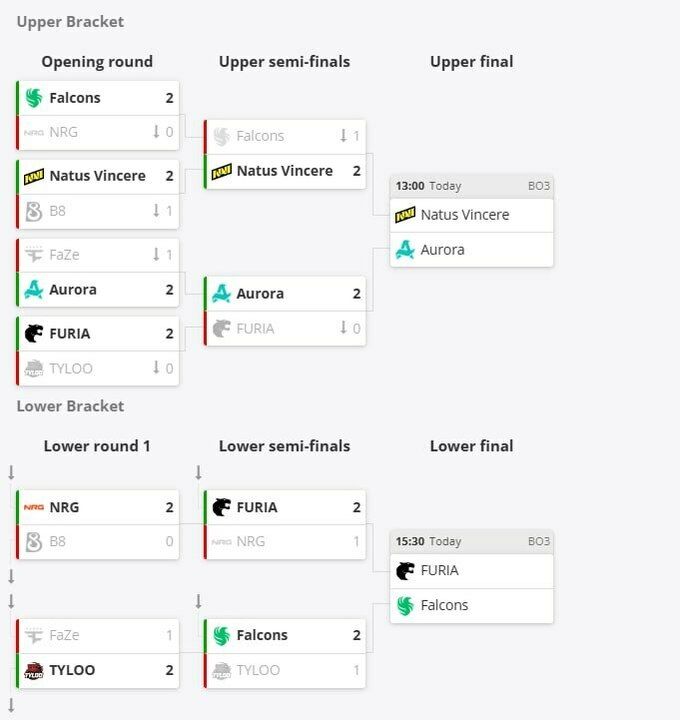Click the FURIA logo in Lower final match
The width and height of the screenshot is (680, 720).
pyautogui.click(x=405, y=571)
